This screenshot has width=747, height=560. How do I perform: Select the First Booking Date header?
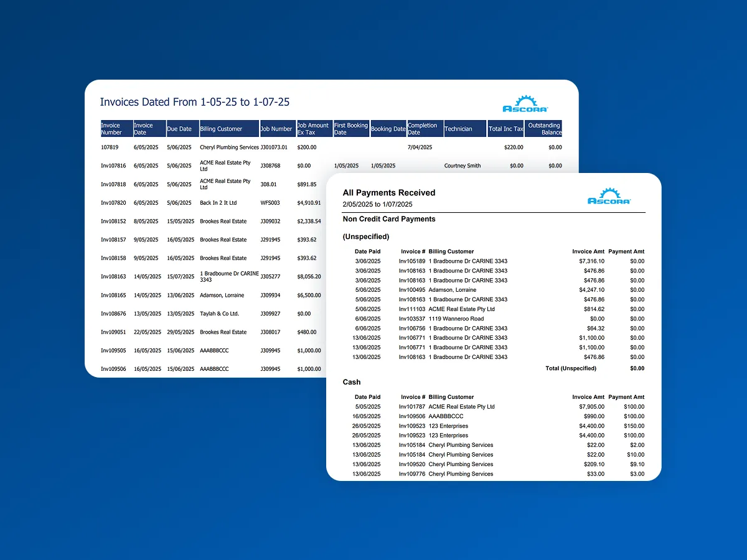[x=351, y=129]
